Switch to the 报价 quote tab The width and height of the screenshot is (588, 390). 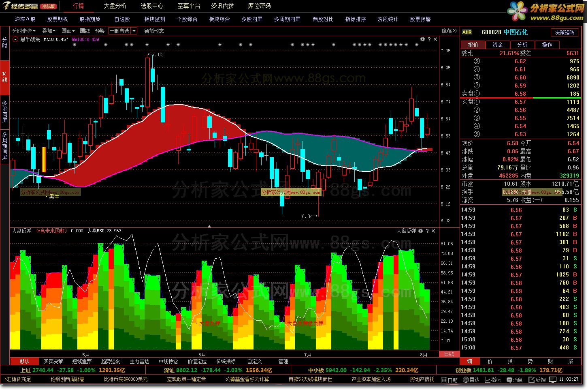[473, 45]
